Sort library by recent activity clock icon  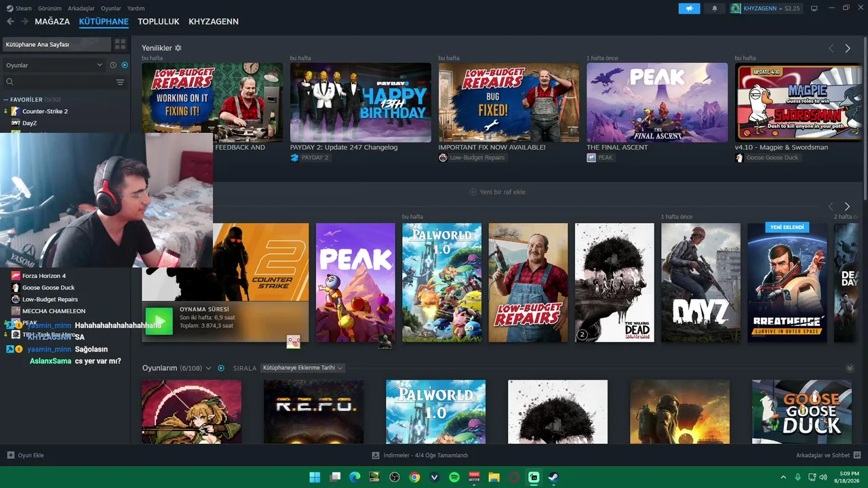113,65
